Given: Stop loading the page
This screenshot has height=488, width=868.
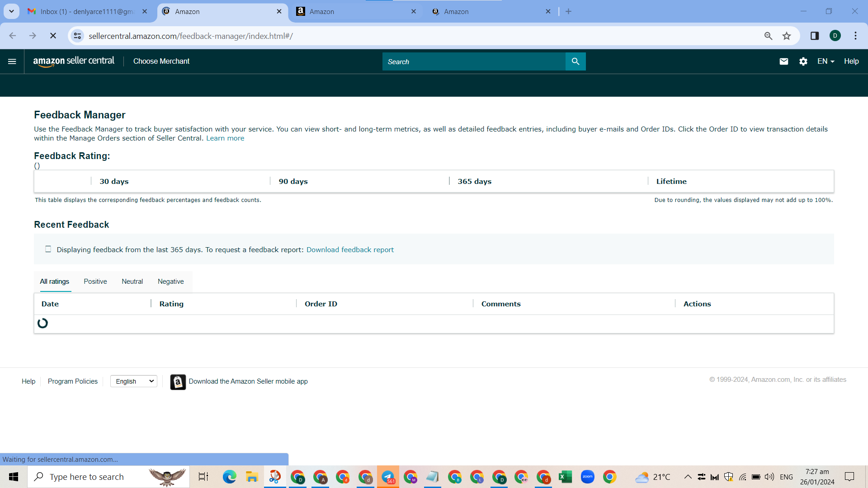Looking at the screenshot, I should (x=53, y=36).
